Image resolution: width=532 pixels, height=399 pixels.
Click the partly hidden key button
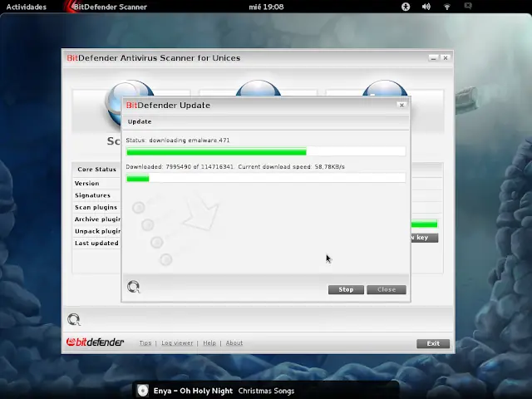coord(425,238)
